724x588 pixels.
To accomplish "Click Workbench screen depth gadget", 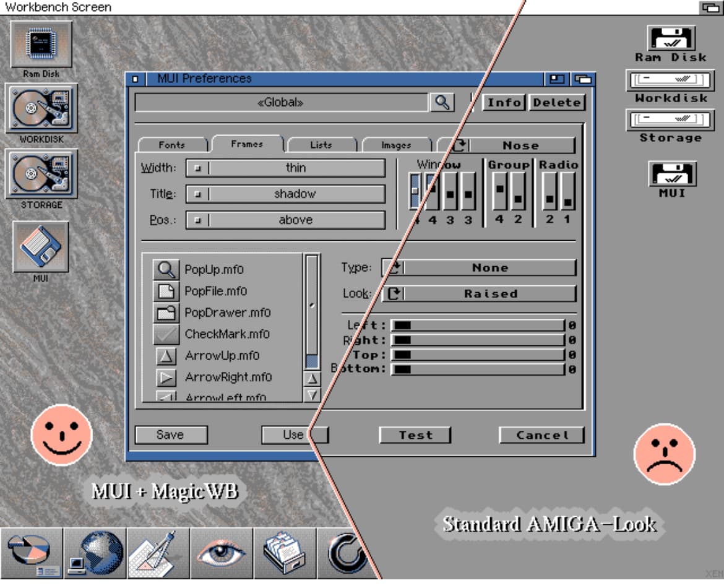I will (710, 7).
